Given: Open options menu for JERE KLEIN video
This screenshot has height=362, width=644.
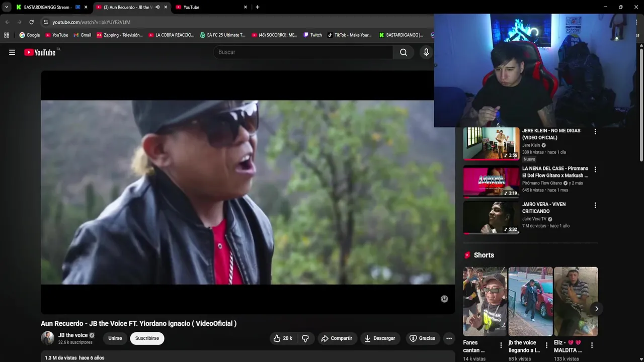Looking at the screenshot, I should (595, 132).
